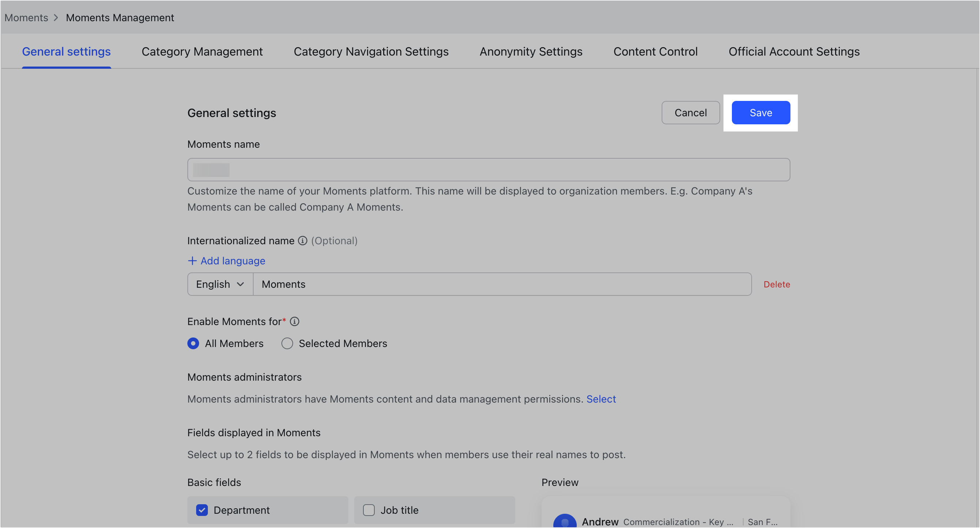Viewport: 980px width, 528px height.
Task: Click the Save button
Action: pyautogui.click(x=761, y=113)
